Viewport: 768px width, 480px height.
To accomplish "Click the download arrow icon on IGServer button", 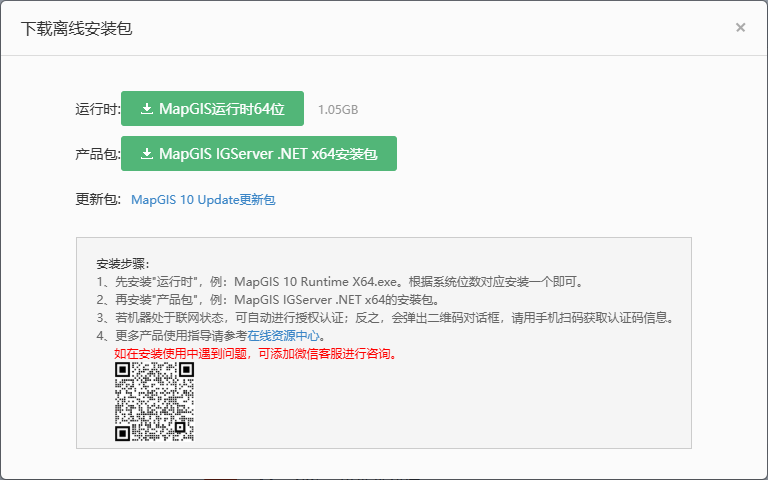I will point(147,154).
